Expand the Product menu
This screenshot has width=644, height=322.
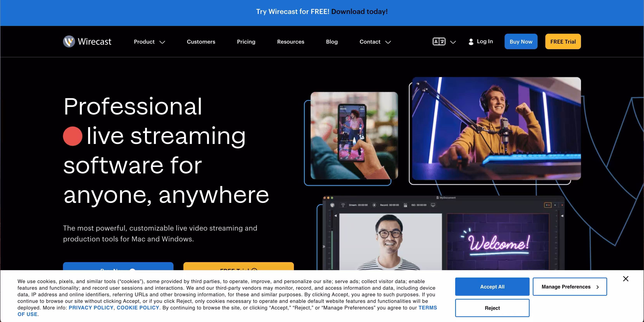point(149,42)
